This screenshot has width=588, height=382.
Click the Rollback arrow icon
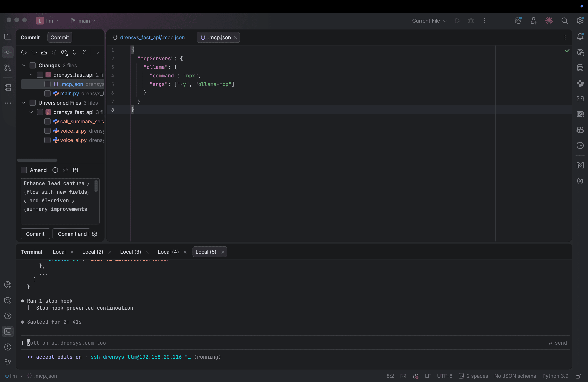34,52
